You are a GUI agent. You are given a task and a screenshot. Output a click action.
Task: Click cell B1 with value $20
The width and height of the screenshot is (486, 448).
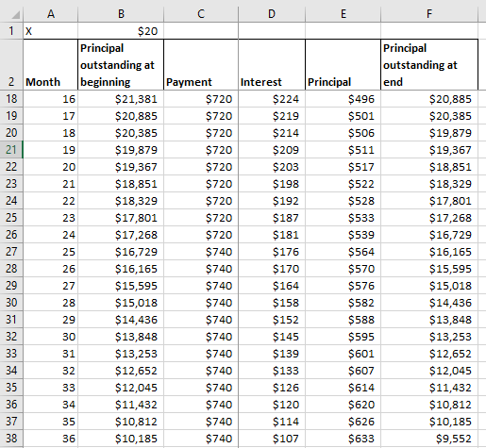point(121,31)
